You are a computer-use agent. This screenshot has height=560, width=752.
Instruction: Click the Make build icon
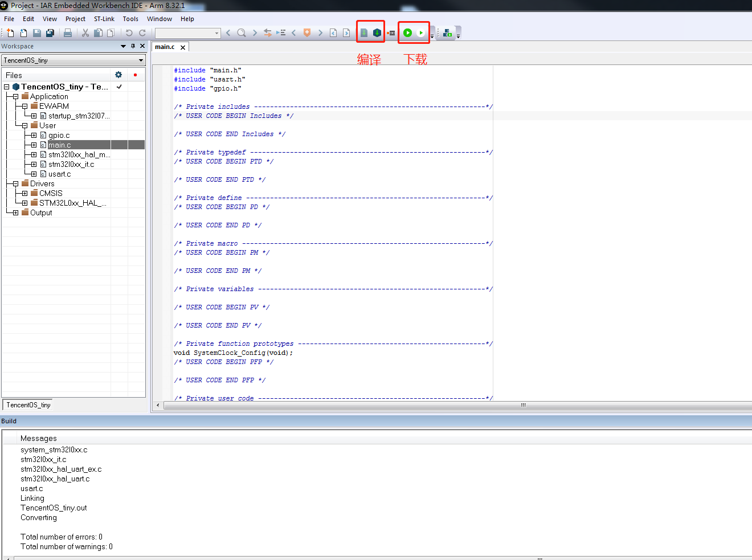(x=377, y=32)
